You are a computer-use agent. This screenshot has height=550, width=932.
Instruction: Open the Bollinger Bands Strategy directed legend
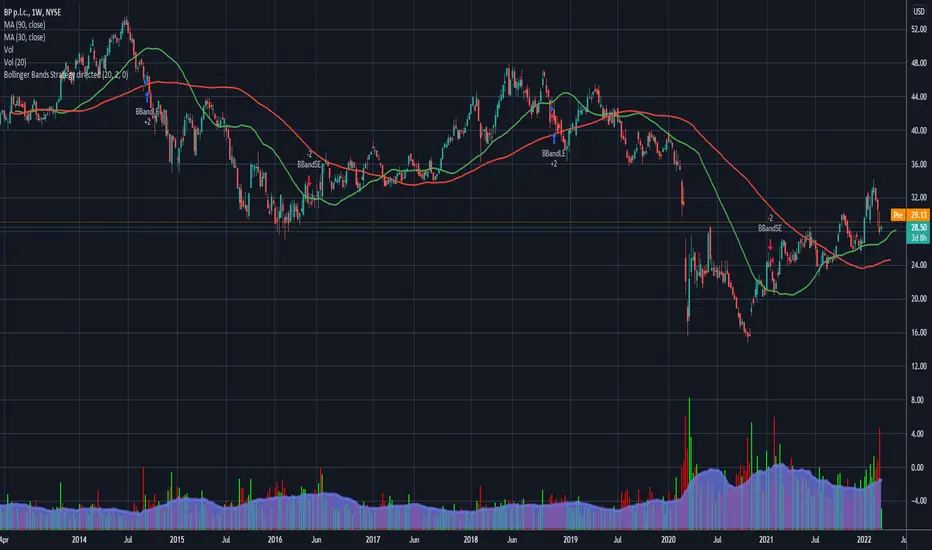coord(66,75)
